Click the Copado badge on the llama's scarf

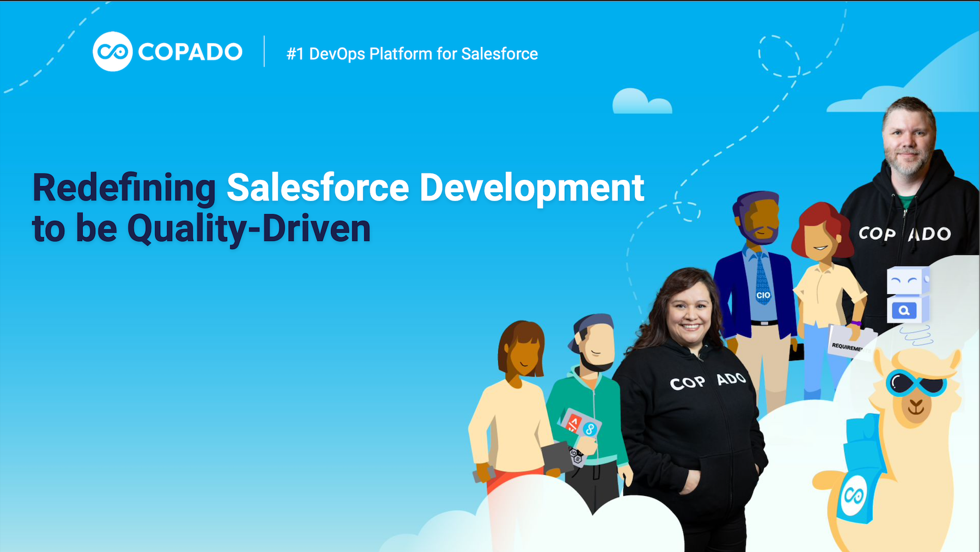tap(853, 496)
